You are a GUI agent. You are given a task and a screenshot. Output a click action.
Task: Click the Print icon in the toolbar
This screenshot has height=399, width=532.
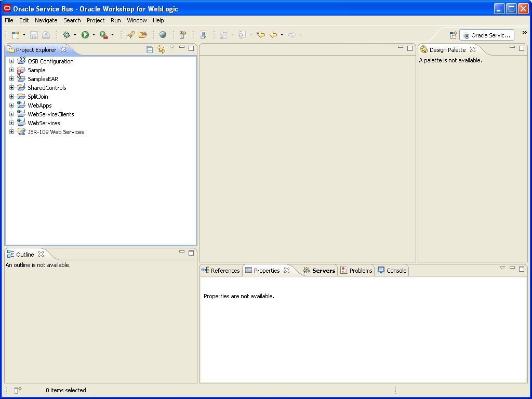(46, 34)
